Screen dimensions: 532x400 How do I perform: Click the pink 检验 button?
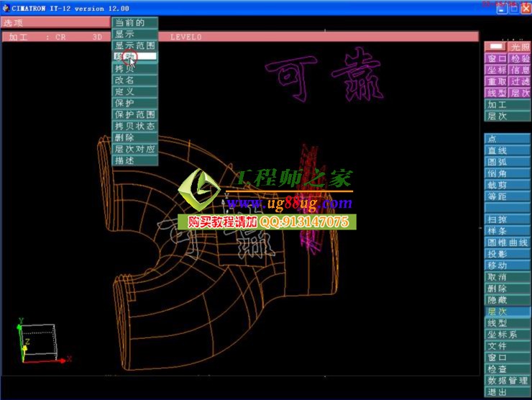point(520,58)
